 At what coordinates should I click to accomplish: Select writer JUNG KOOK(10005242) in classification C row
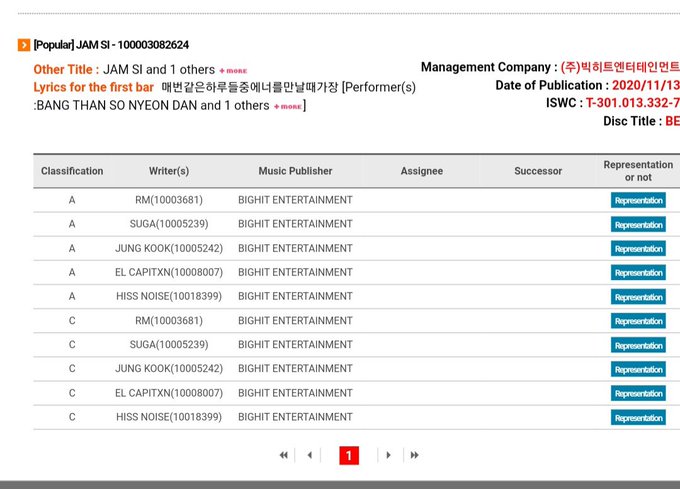click(169, 368)
